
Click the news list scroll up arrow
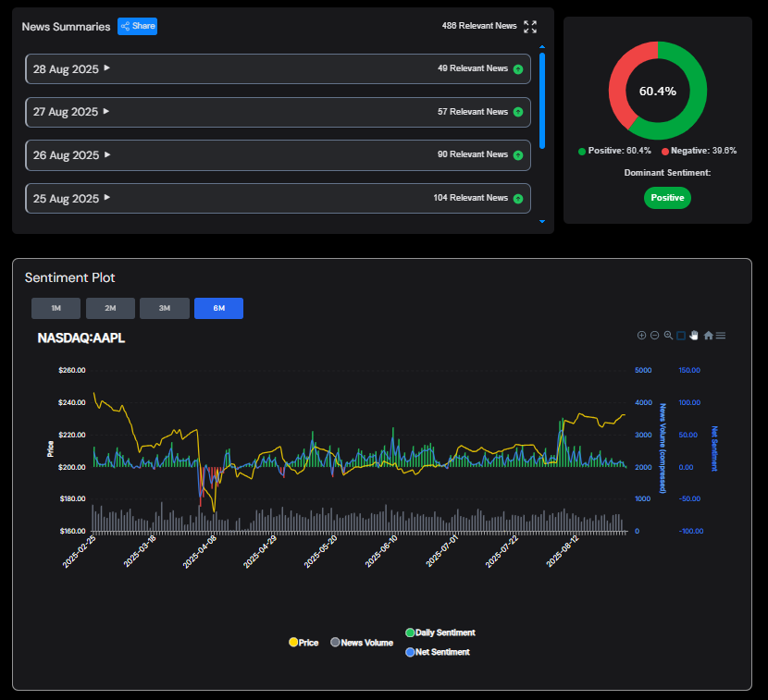coord(542,47)
